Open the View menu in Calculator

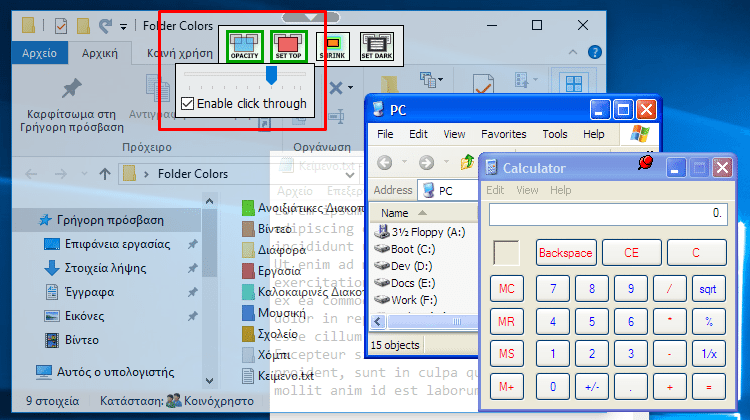pos(527,190)
